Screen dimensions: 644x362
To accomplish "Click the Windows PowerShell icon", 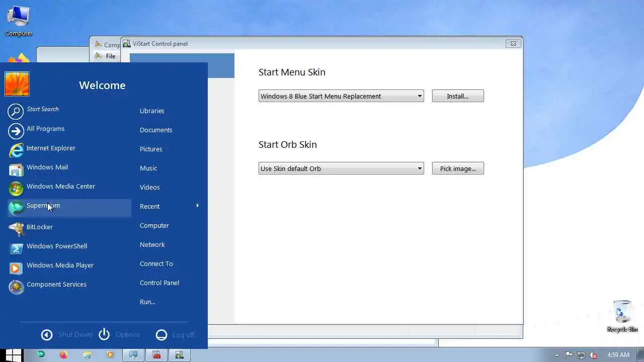I will coord(16,248).
